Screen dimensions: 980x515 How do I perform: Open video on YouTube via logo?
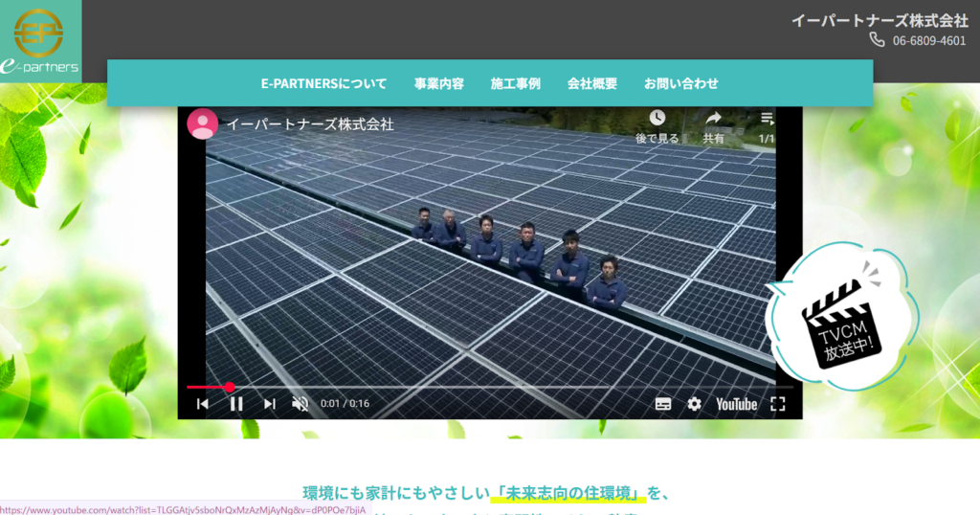pyautogui.click(x=736, y=404)
